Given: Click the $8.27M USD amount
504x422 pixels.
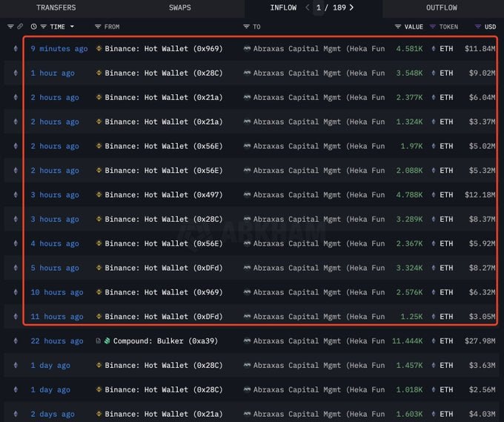Looking at the screenshot, I should click(x=483, y=268).
